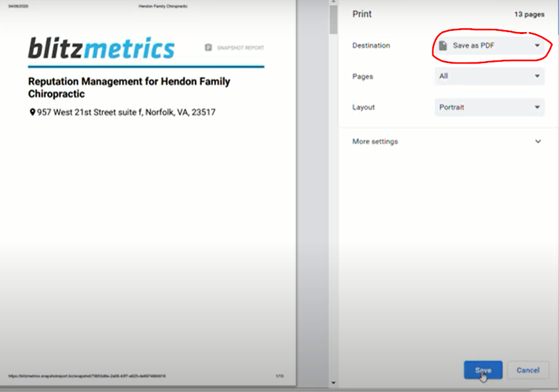Image resolution: width=559 pixels, height=392 pixels.
Task: Open the Layout dropdown set to Portrait
Action: click(490, 107)
